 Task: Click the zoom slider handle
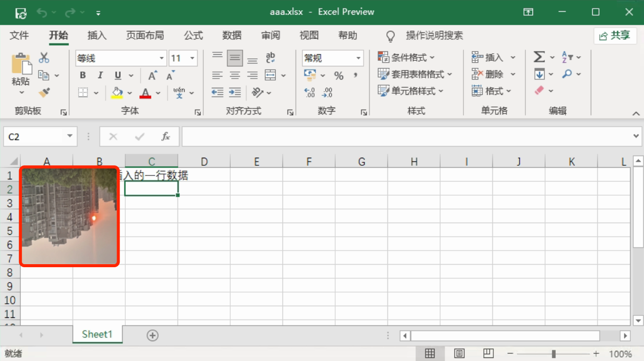pos(554,353)
